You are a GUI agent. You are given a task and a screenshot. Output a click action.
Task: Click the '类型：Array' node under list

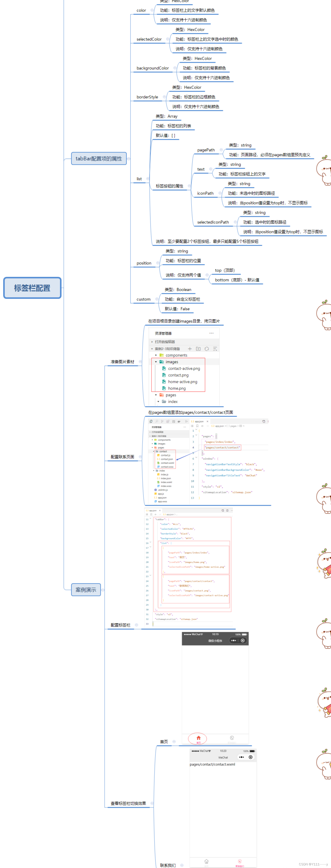coord(166,116)
